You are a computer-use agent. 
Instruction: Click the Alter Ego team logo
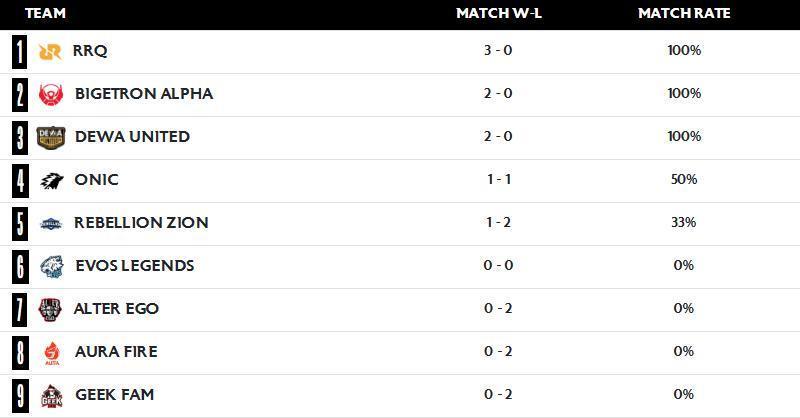51,310
